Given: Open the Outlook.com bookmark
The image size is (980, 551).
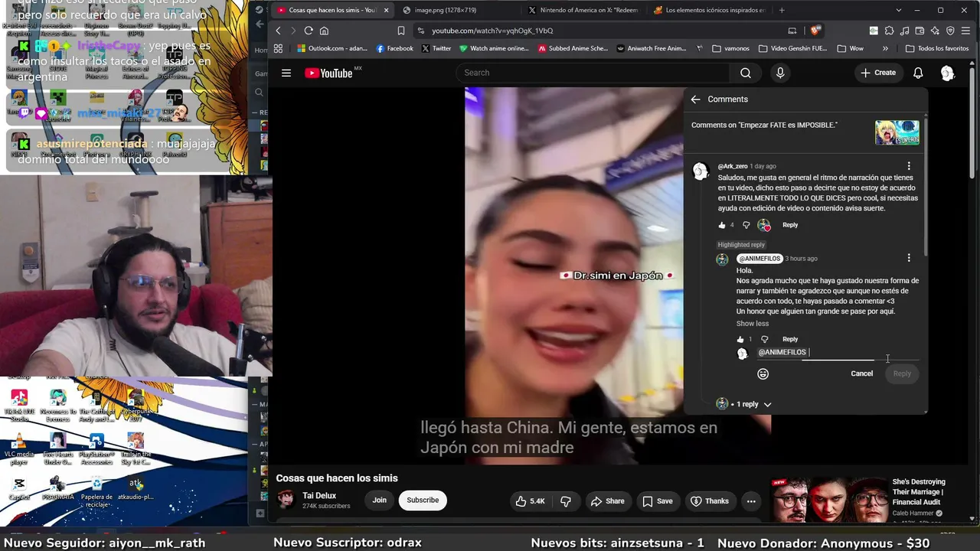Looking at the screenshot, I should point(332,48).
